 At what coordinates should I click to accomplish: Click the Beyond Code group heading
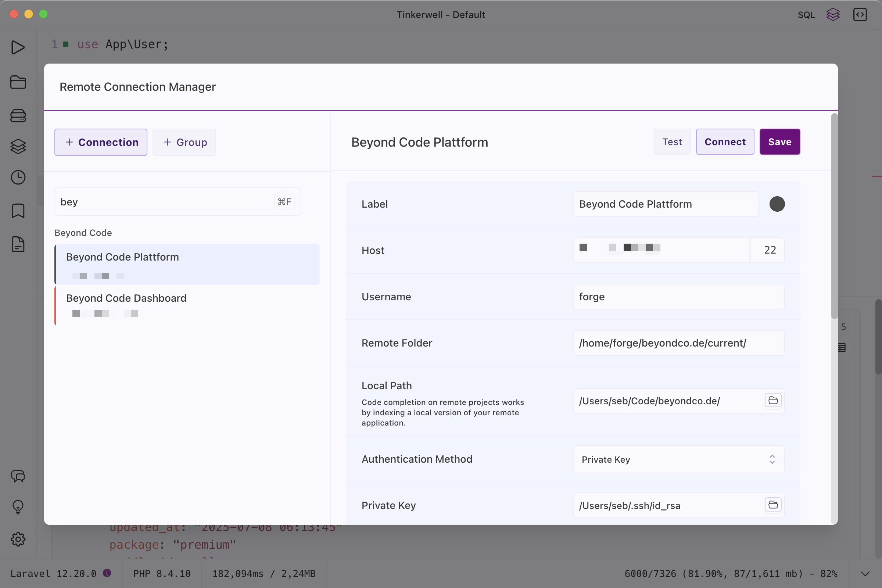coord(83,233)
